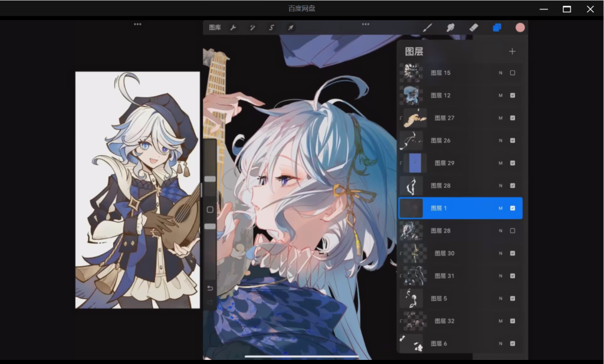Open the Adjustments magic wand menu
This screenshot has height=364, width=604.
click(252, 28)
